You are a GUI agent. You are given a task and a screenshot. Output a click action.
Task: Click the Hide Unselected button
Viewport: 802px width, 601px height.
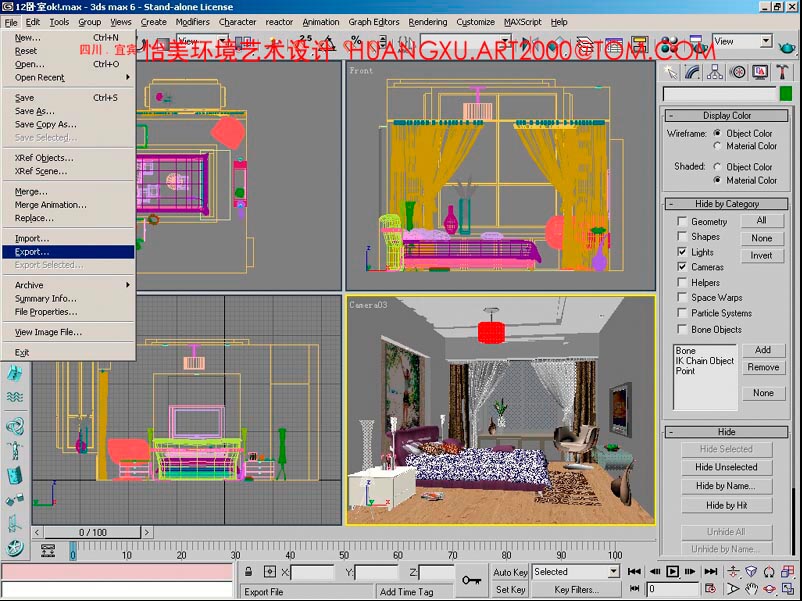(726, 467)
